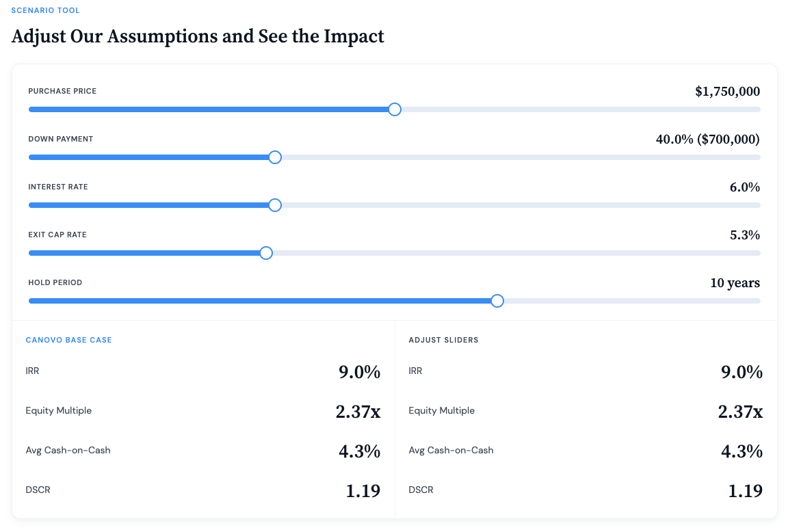Click the Exit Cap Rate slider handle

[266, 253]
